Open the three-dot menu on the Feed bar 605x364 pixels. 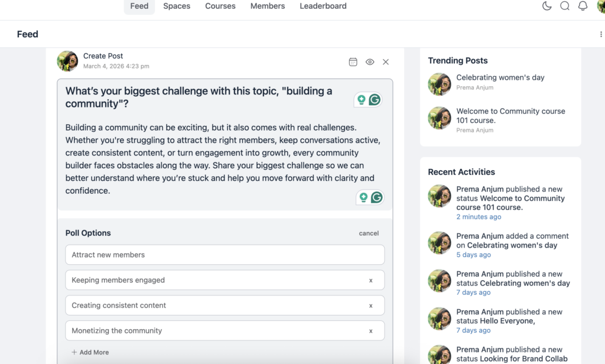pyautogui.click(x=600, y=34)
